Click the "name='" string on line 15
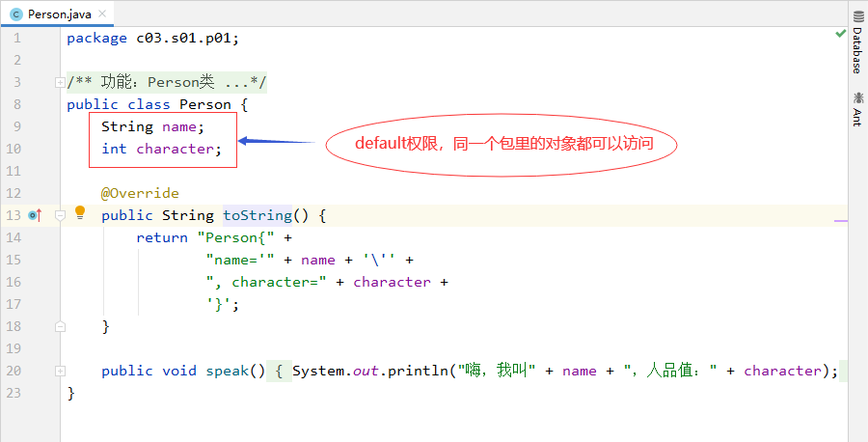 pos(240,261)
